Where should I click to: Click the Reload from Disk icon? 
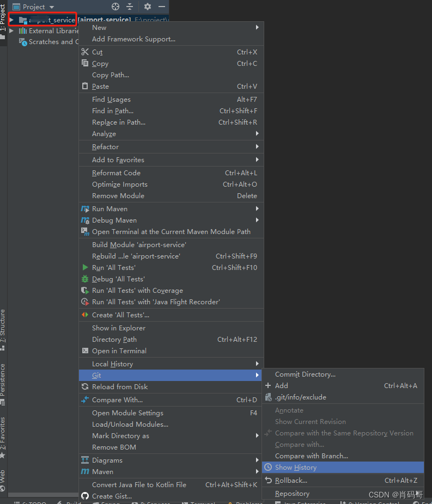click(x=85, y=386)
